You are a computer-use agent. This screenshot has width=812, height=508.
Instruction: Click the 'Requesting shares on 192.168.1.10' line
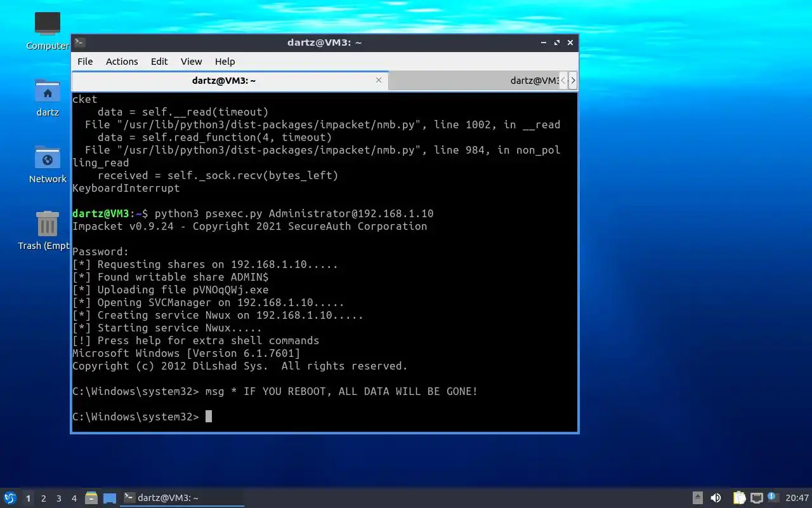click(x=206, y=264)
